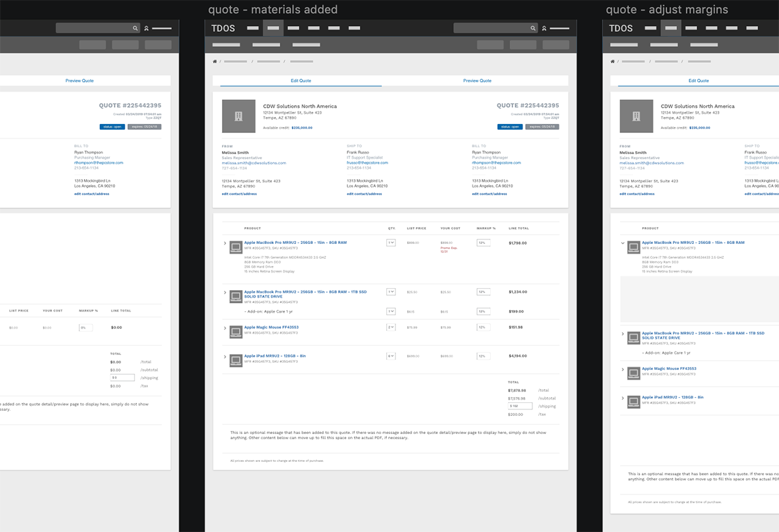This screenshot has height=532, width=779.
Task: Click the laptop icon beside the $1,234.00 product
Action: point(236,295)
